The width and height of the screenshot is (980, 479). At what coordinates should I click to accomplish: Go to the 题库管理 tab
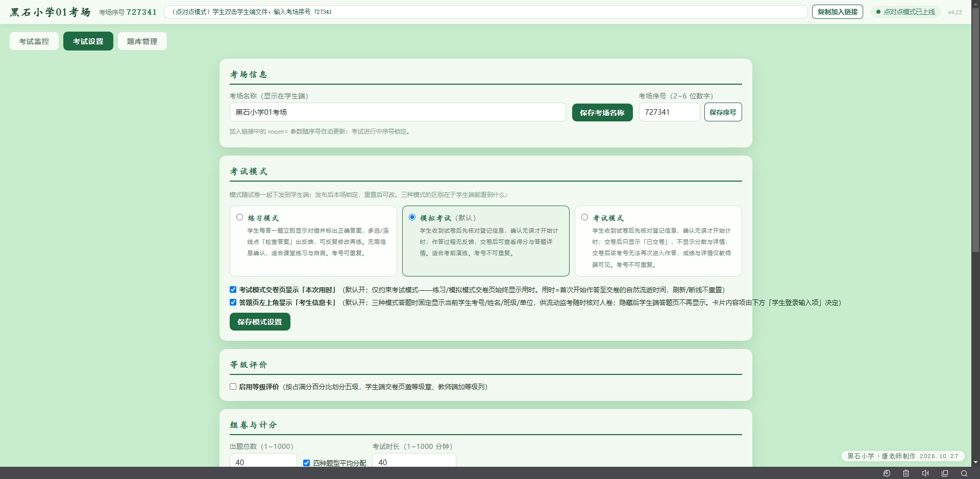pos(142,41)
